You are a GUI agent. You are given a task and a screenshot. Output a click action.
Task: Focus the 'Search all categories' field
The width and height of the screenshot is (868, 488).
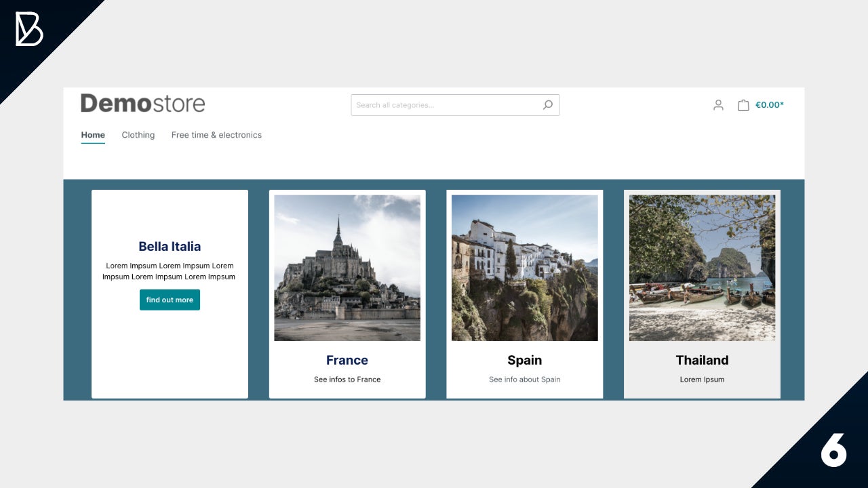pyautogui.click(x=444, y=105)
